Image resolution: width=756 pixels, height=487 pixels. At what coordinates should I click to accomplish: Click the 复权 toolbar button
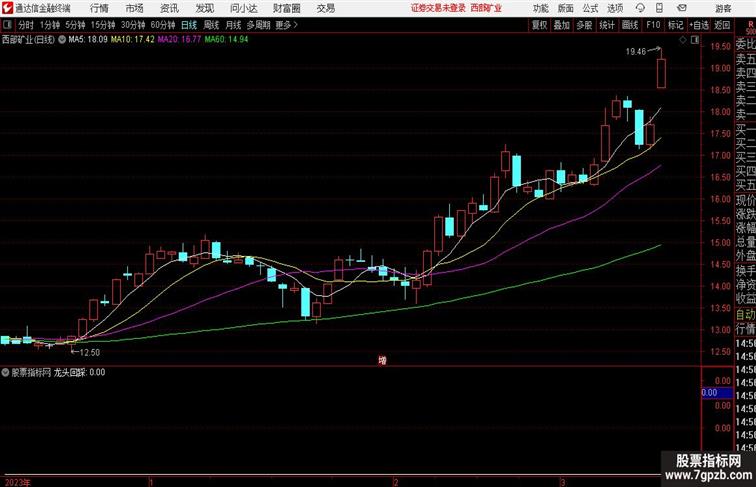click(x=540, y=25)
